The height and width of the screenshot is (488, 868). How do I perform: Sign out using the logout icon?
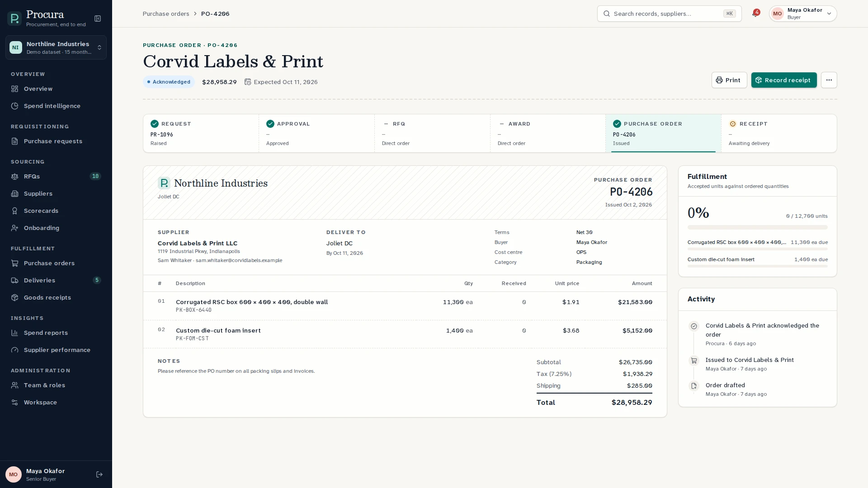[x=99, y=474]
